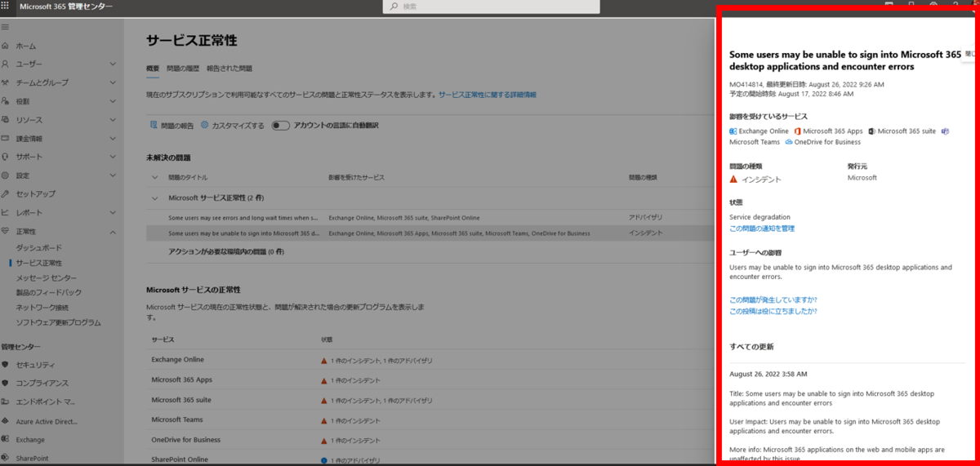Select the Microsoft Teams service row
Image resolution: width=980 pixels, height=466 pixels.
click(x=430, y=419)
